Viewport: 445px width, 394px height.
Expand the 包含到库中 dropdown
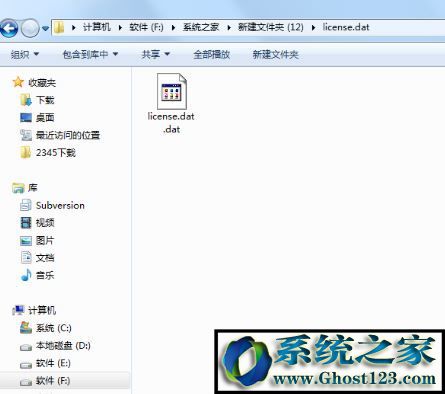pos(90,54)
